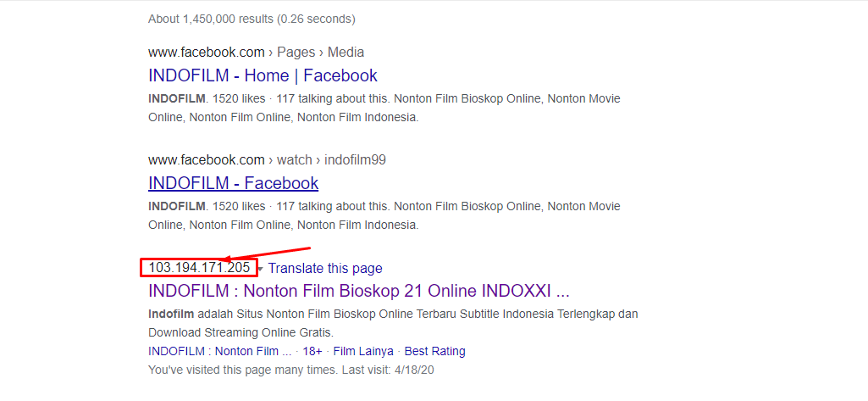Screen dimensions: 868x401
Task: Click the "www.facebook.com › Pages › Media" breadcrumb
Action: 256,53
